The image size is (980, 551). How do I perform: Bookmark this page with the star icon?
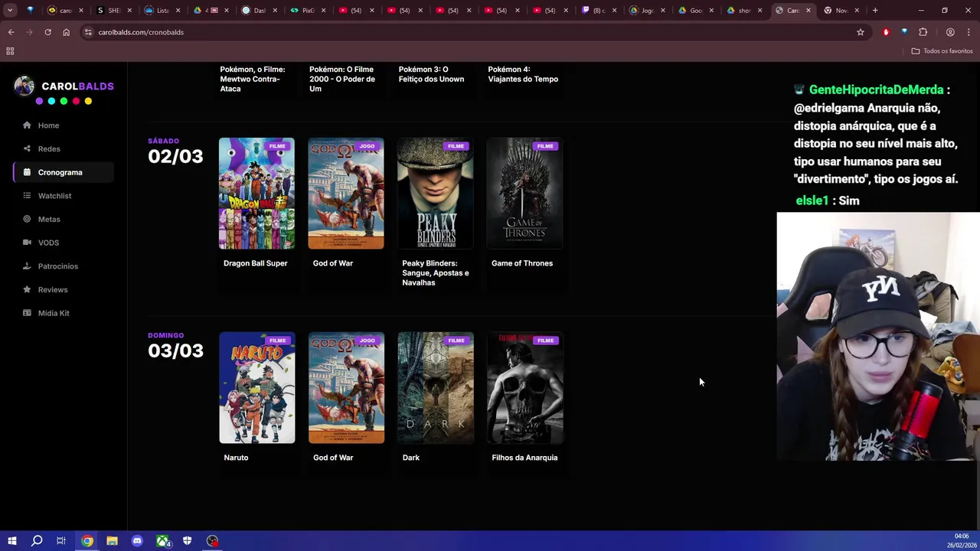tap(861, 32)
